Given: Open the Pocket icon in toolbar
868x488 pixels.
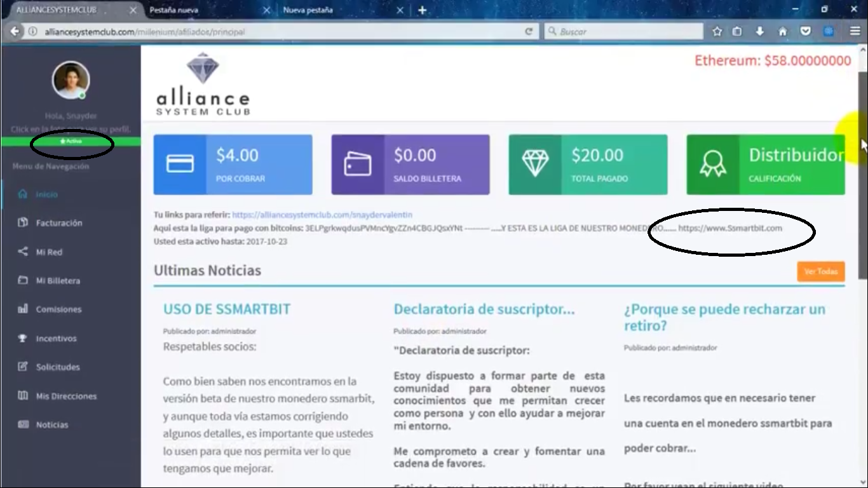Looking at the screenshot, I should pos(805,31).
